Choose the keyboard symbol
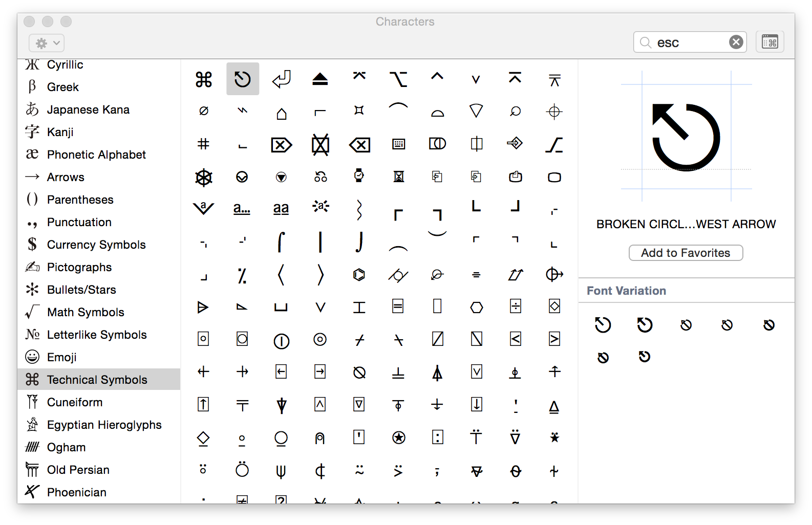 pos(398,144)
